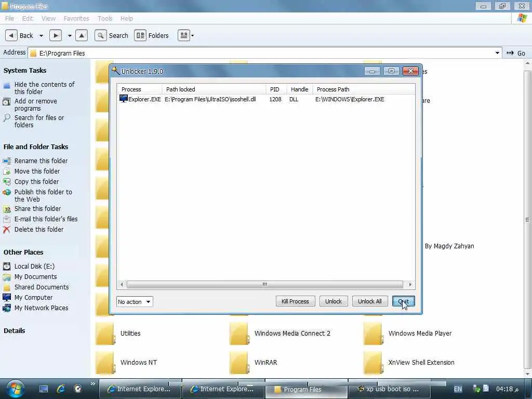Viewport: 532px width, 399px height.
Task: Open the Views icon in toolbar
Action: point(183,35)
